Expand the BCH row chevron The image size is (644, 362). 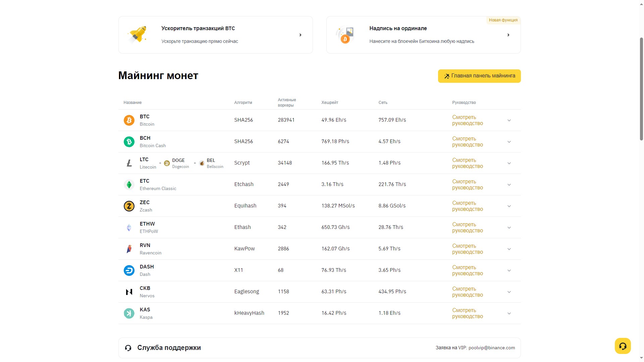coord(509,142)
